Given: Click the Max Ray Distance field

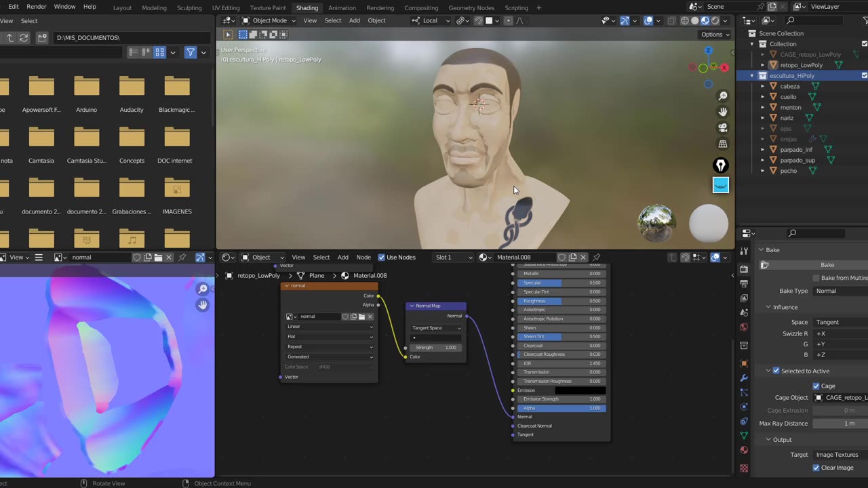Looking at the screenshot, I should [841, 424].
